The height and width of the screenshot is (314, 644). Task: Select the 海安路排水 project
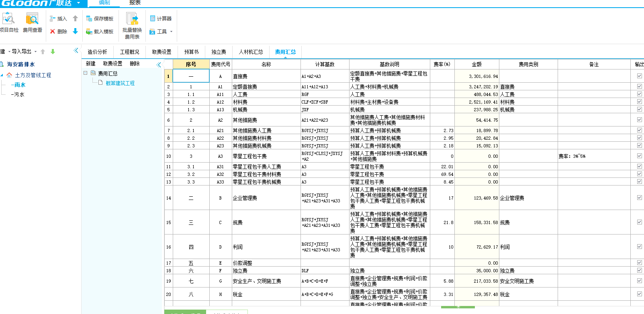[x=21, y=64]
